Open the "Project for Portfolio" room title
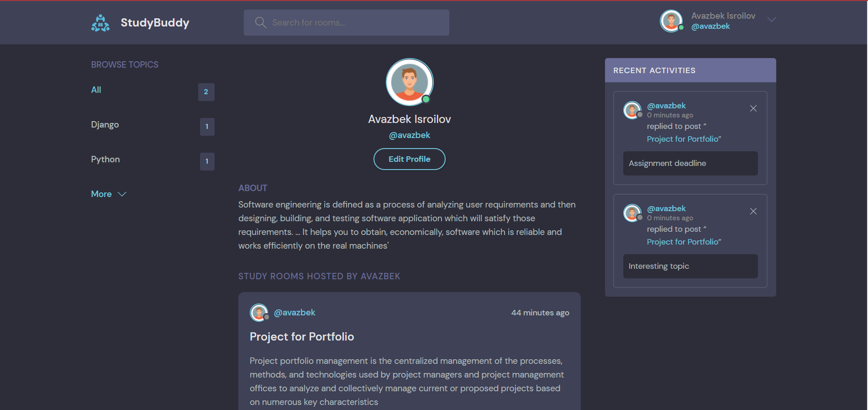 pyautogui.click(x=302, y=336)
